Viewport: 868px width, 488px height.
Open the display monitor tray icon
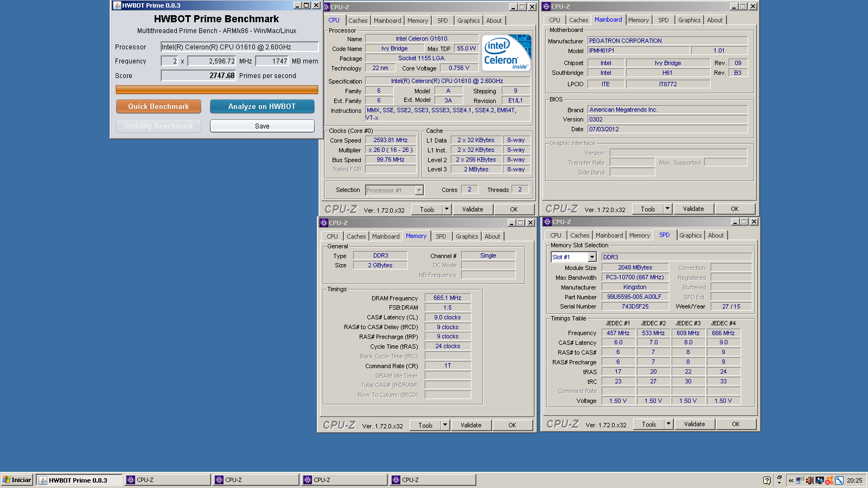820,480
